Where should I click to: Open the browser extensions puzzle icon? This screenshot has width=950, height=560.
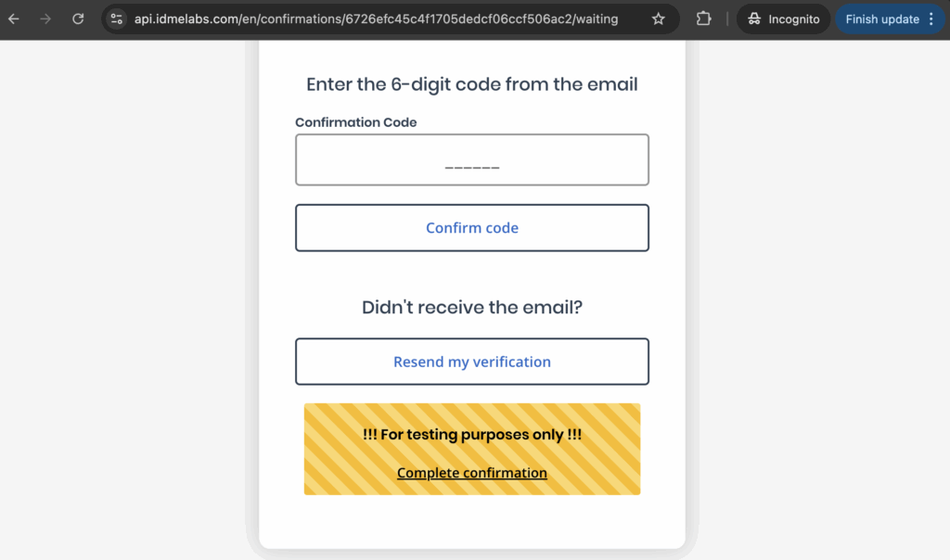click(x=703, y=19)
